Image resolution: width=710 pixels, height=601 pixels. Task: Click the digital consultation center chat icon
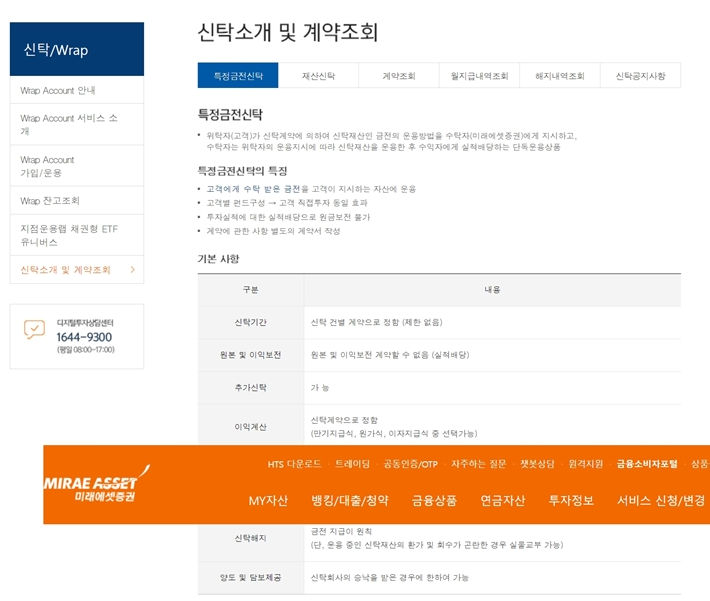34,329
